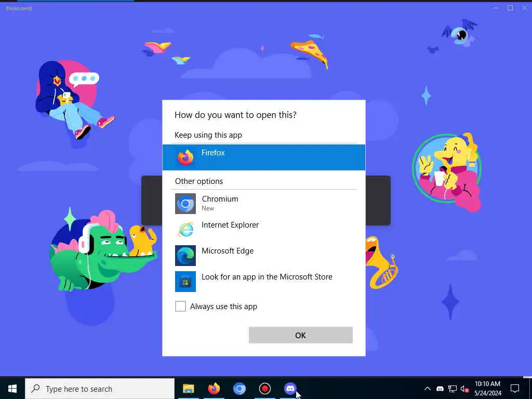Click the muted volume tray icon
This screenshot has height=399, width=532.
[464, 389]
